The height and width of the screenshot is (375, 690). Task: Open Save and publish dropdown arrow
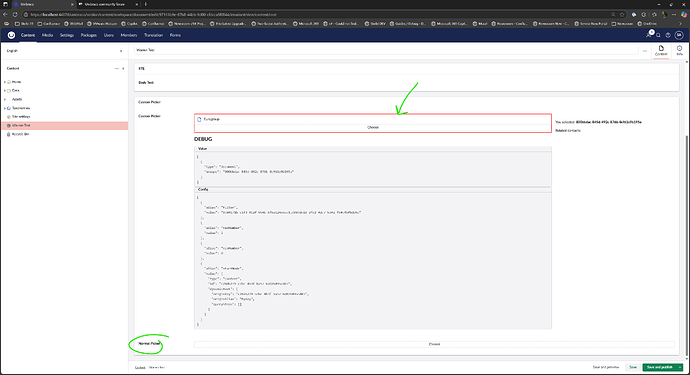coord(680,367)
